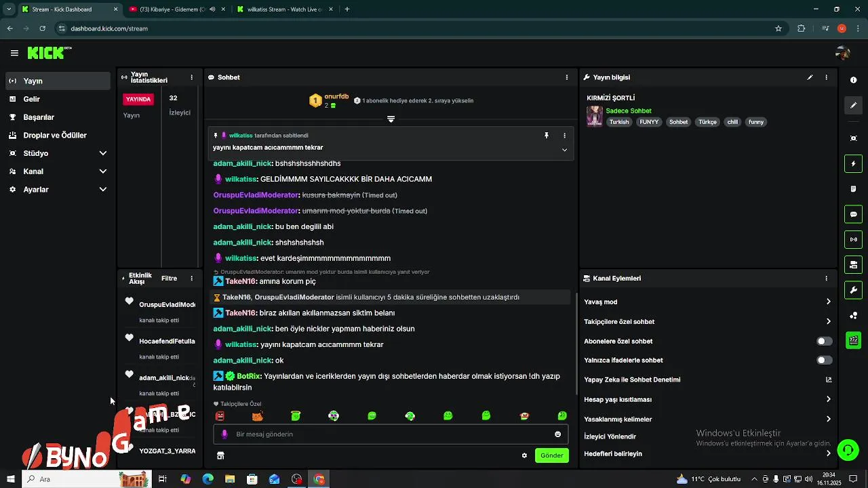Open the Etkinlik Akışı panel options menu

[x=191, y=279]
